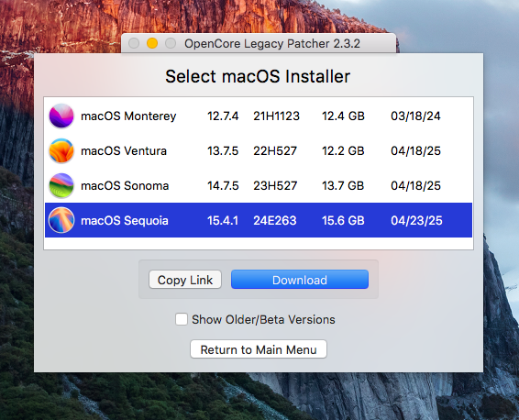Image resolution: width=519 pixels, height=420 pixels.
Task: Download the selected macOS installer
Action: tap(300, 280)
